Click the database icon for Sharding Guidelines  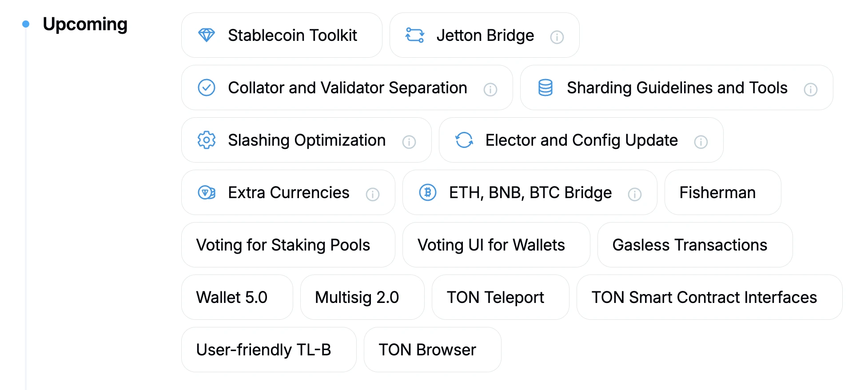[x=545, y=88]
